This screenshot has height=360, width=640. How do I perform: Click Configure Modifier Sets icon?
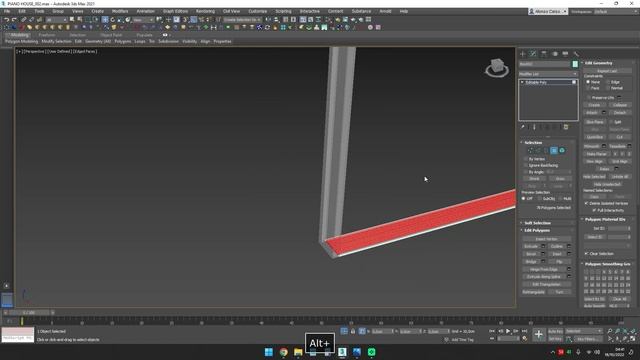566,127
